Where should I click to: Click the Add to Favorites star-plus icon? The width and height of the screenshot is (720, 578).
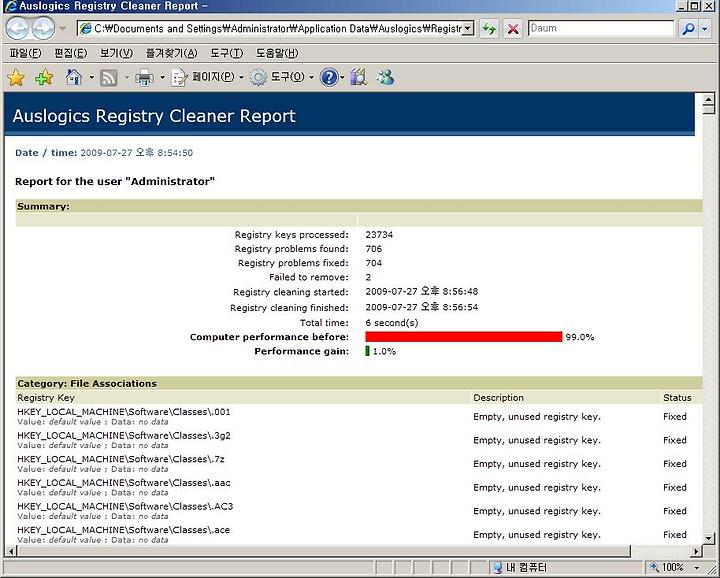(44, 78)
